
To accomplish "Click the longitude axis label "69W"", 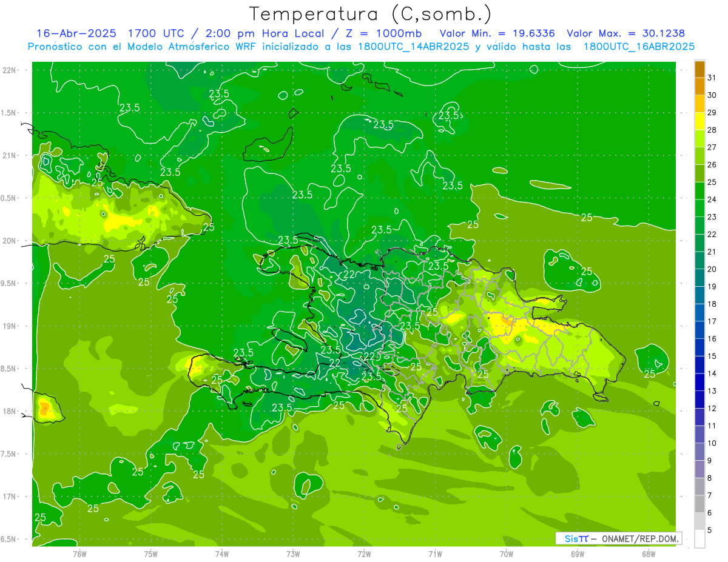I will tap(578, 554).
